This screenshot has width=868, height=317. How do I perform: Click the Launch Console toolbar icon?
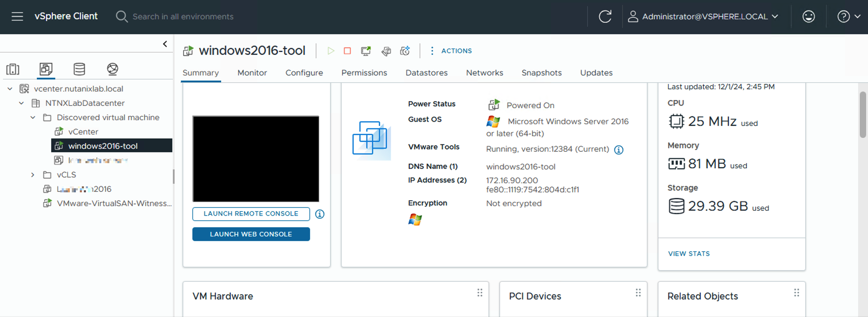(x=366, y=51)
